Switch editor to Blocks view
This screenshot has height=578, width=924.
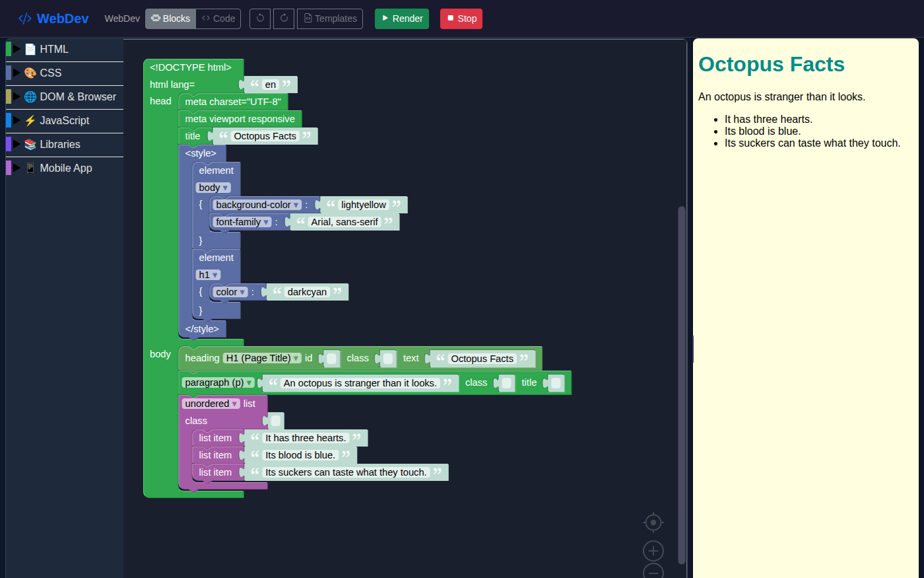click(170, 18)
